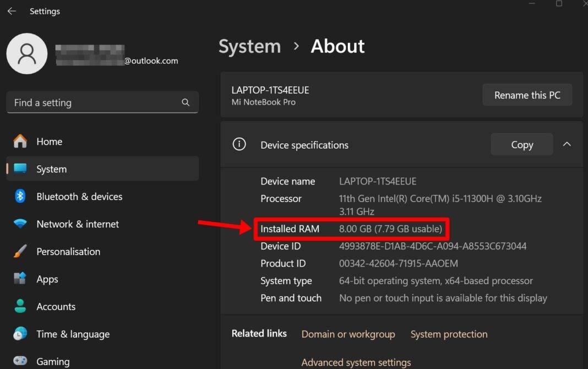Open Domain or workgroup settings
Image resolution: width=588 pixels, height=369 pixels.
pyautogui.click(x=348, y=334)
